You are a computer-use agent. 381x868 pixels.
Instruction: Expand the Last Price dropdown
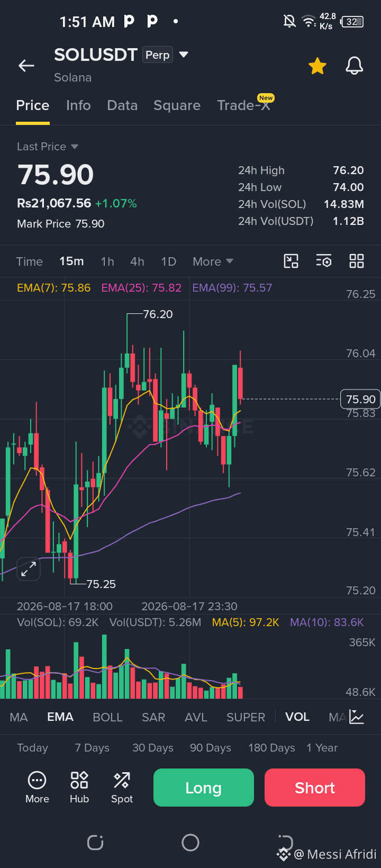(48, 147)
